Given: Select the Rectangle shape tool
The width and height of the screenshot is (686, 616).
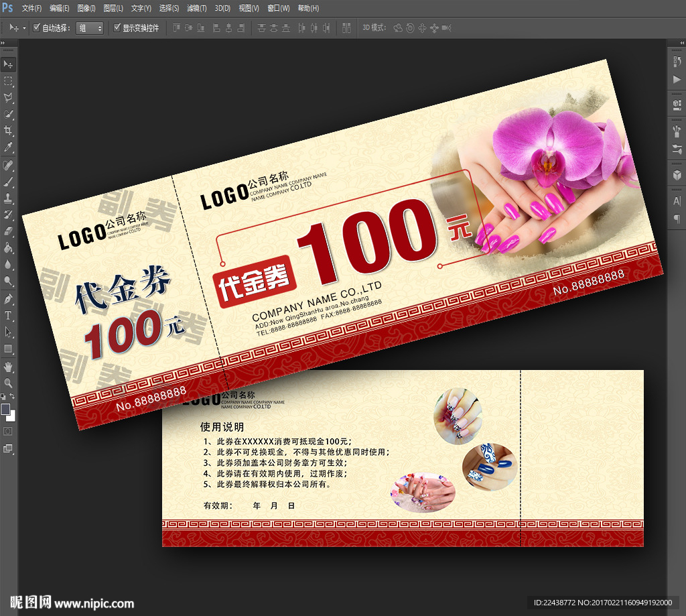Looking at the screenshot, I should [x=8, y=349].
